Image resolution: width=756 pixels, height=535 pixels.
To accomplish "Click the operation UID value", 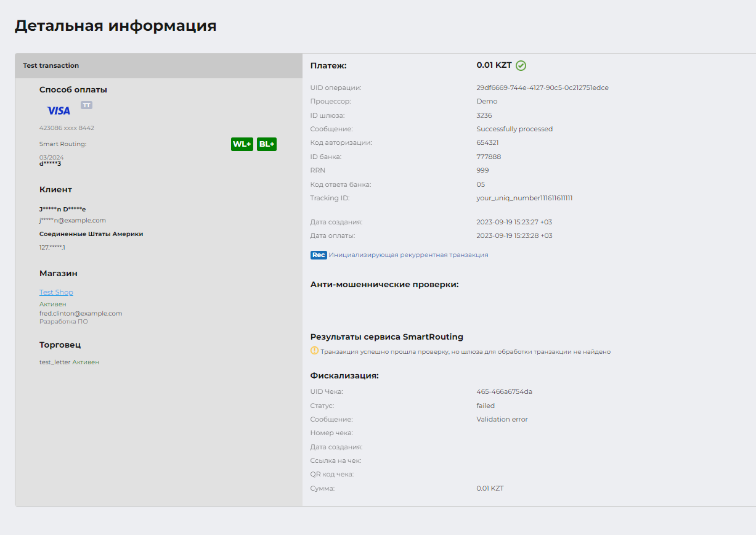I will click(542, 88).
